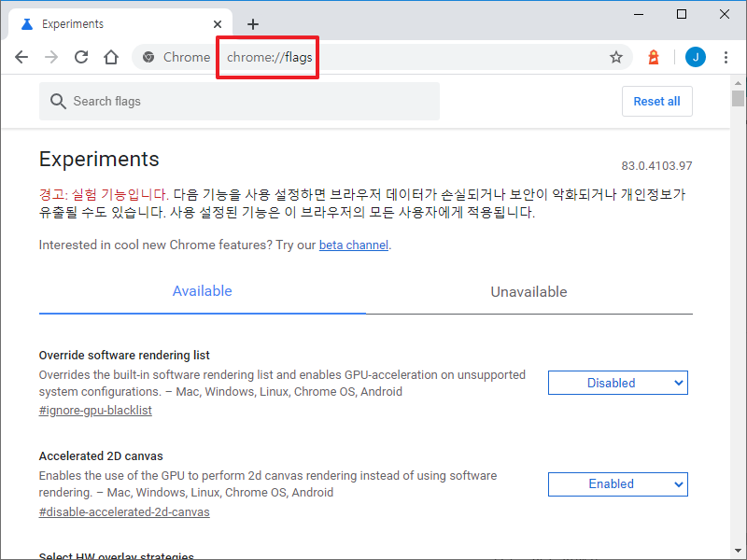The image size is (747, 560).
Task: Click the version number 83.0.4103.97
Action: [x=656, y=166]
